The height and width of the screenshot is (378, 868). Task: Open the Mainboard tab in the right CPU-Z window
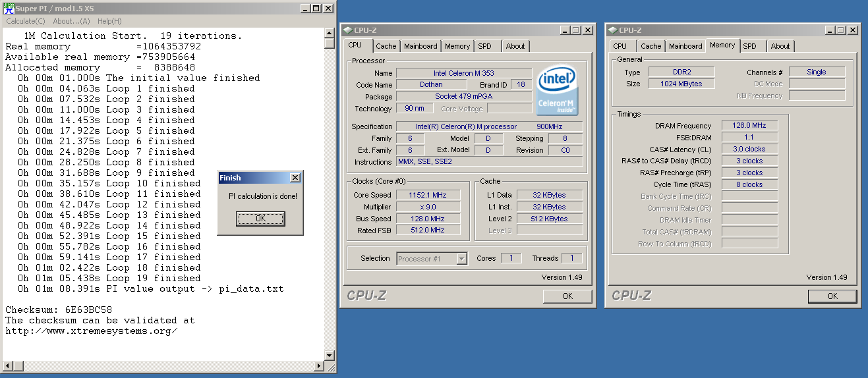coord(685,46)
